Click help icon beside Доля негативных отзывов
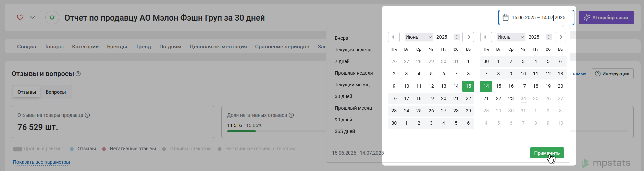The width and height of the screenshot is (644, 171). coord(291,115)
